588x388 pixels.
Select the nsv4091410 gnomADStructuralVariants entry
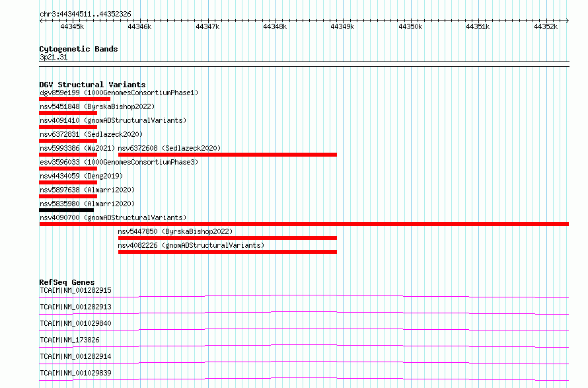[x=113, y=120]
